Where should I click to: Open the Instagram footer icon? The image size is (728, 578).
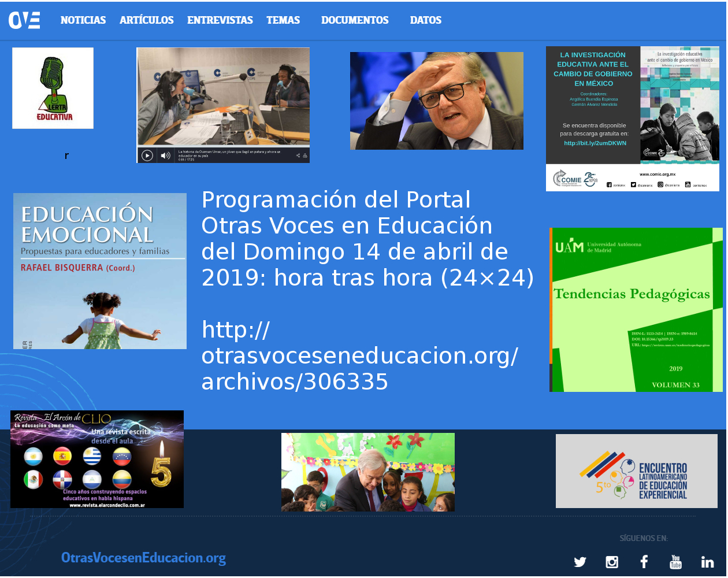tap(612, 562)
